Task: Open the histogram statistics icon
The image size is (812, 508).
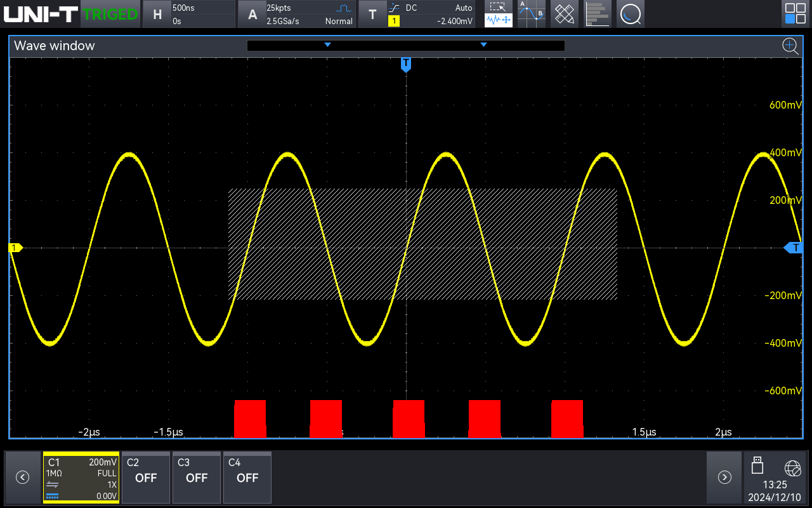Action: (x=597, y=14)
